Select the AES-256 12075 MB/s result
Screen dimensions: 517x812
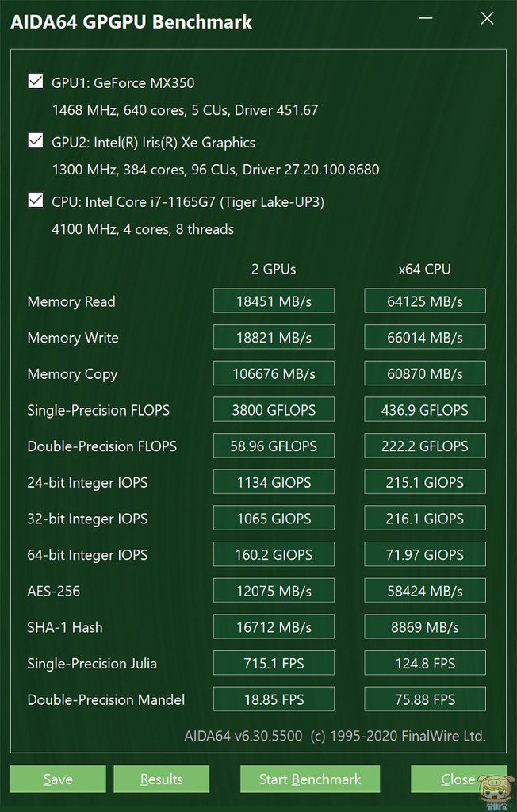[274, 591]
